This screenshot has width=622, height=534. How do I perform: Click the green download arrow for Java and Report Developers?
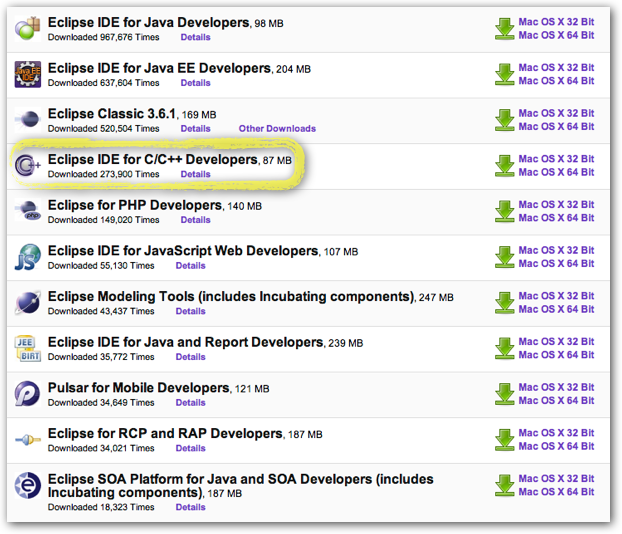(x=505, y=348)
